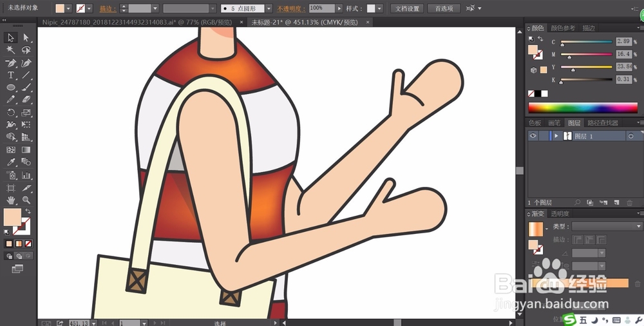
Task: Select the Pencil tool
Action: pos(11,99)
